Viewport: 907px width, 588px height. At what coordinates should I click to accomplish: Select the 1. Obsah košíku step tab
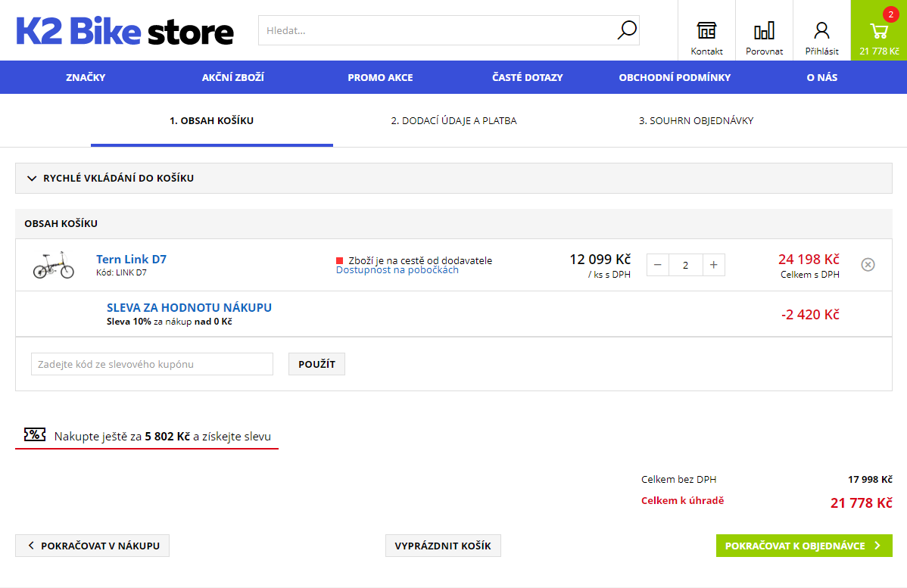click(212, 121)
